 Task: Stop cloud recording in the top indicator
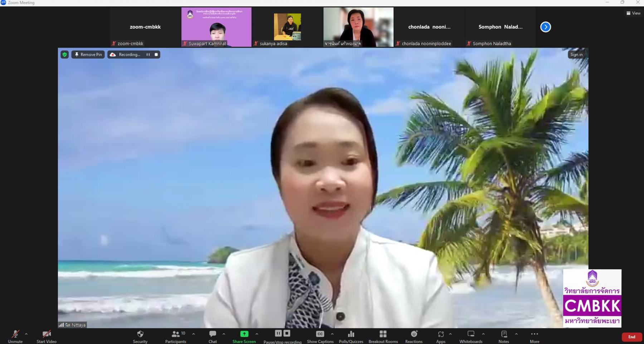coord(156,54)
